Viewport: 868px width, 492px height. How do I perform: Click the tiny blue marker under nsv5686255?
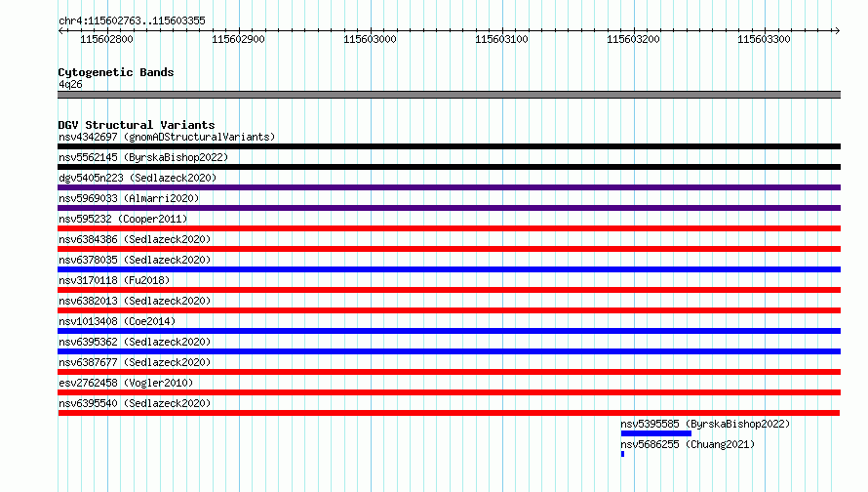point(623,454)
